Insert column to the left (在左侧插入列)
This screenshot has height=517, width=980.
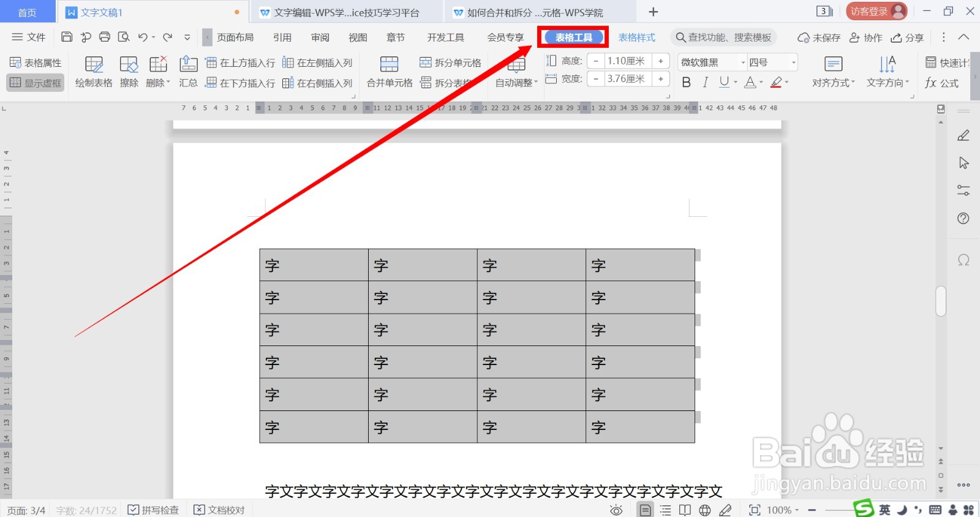coord(317,63)
